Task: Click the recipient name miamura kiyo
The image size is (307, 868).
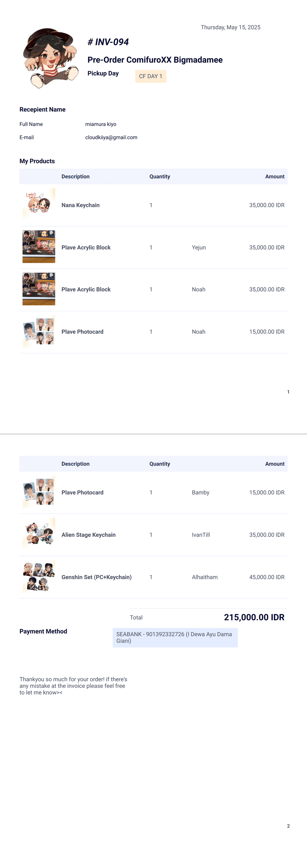Action: click(x=101, y=124)
